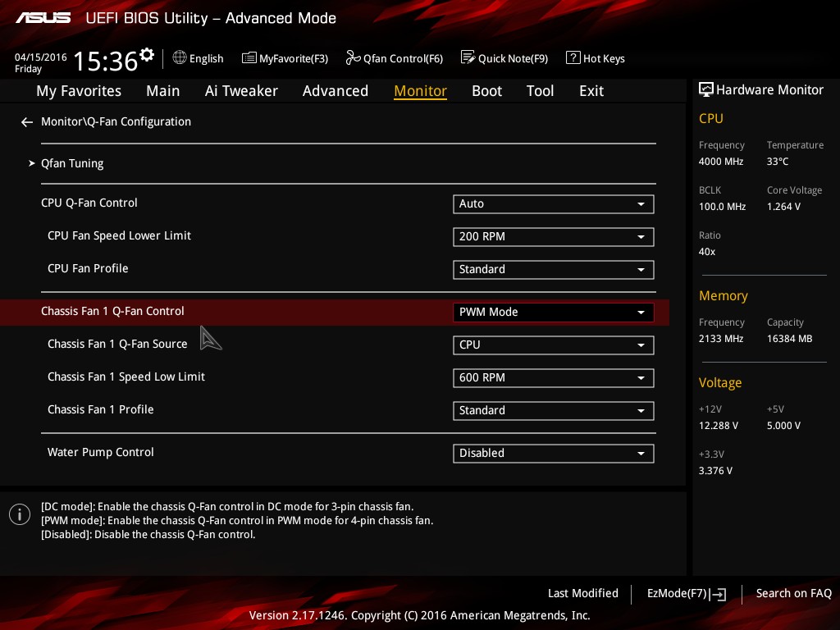Click the MyFavorite list icon
Image resolution: width=840 pixels, height=630 pixels.
click(249, 58)
